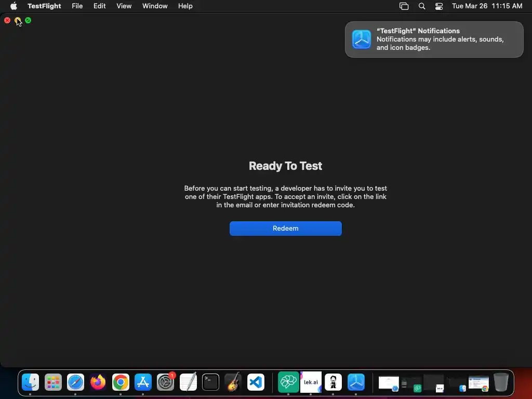Restore the minimized lek.ai window in Dock
Image resolution: width=532 pixels, height=399 pixels.
tap(434, 383)
